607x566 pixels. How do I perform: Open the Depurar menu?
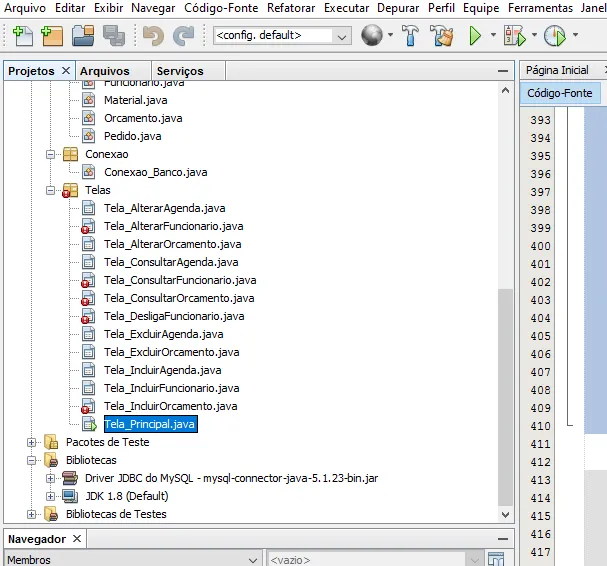tap(398, 8)
